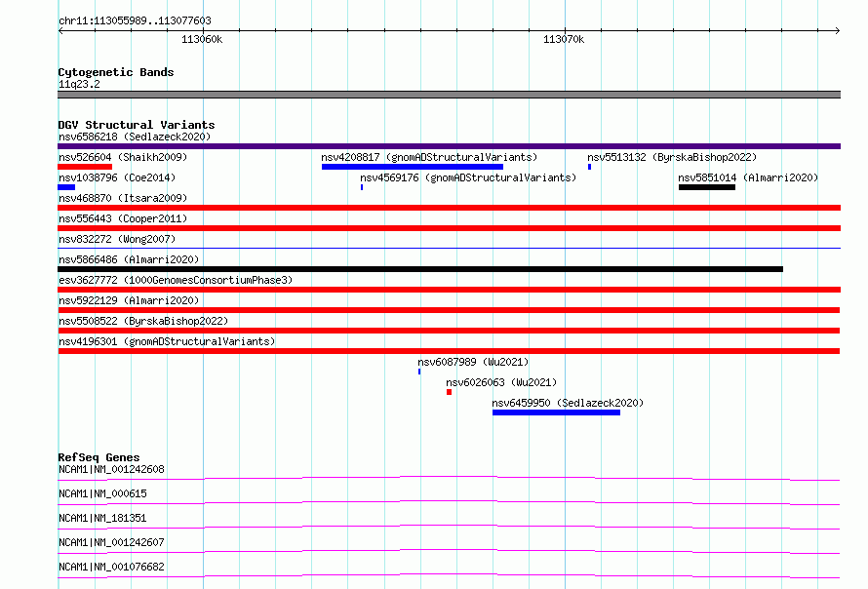The width and height of the screenshot is (868, 589).
Task: Click the nsv526604 (Shaikh2009) label
Action: pos(123,157)
